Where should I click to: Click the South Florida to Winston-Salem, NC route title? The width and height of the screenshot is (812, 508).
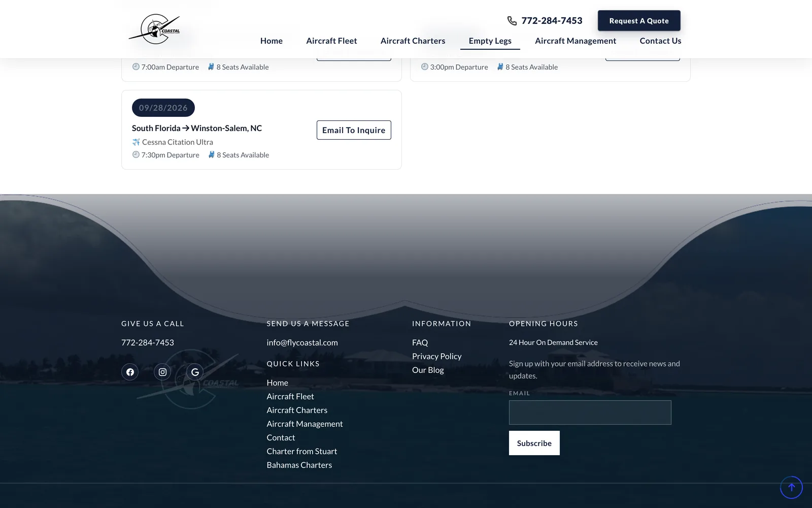pyautogui.click(x=197, y=128)
